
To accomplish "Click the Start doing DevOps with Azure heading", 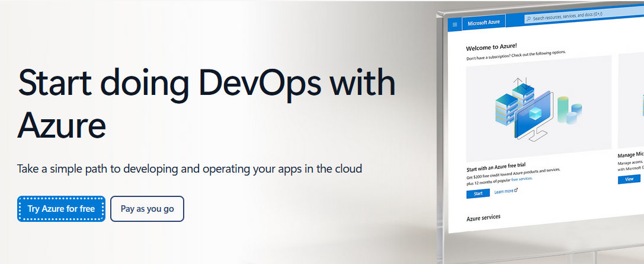I will pyautogui.click(x=207, y=103).
